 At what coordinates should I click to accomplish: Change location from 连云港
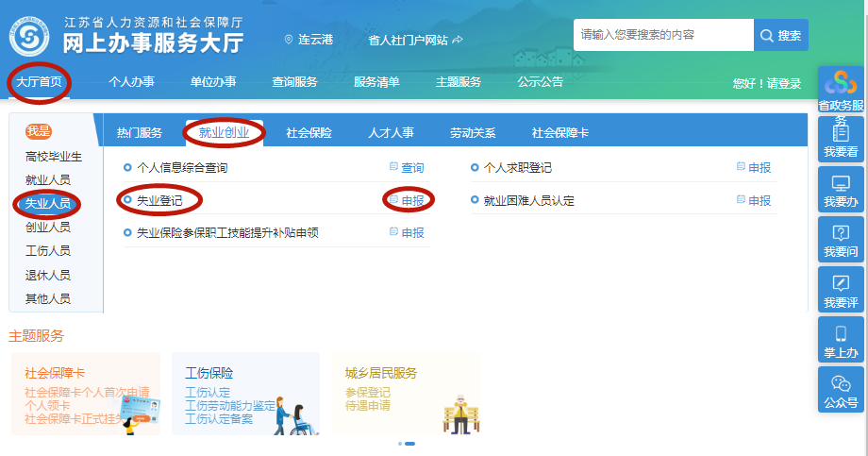309,40
